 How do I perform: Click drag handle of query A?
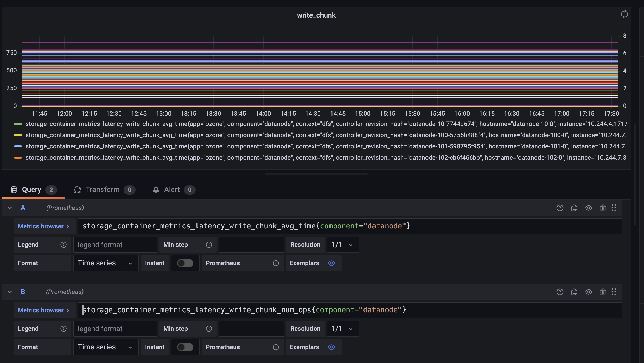614,208
